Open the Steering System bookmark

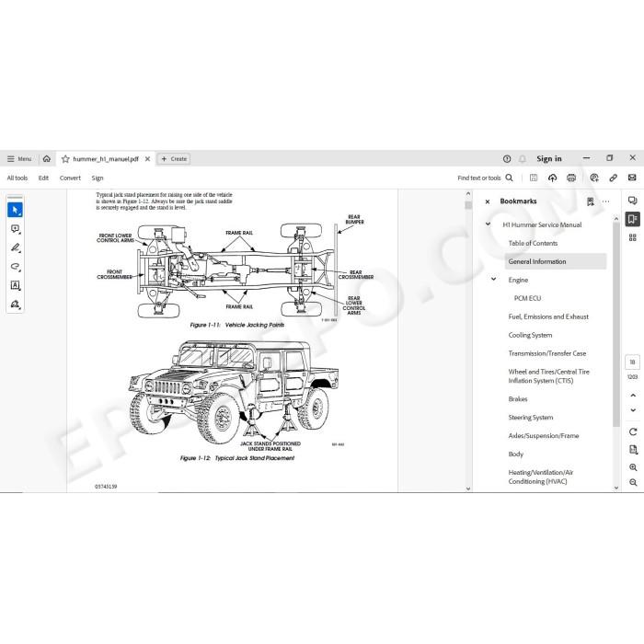coord(531,418)
